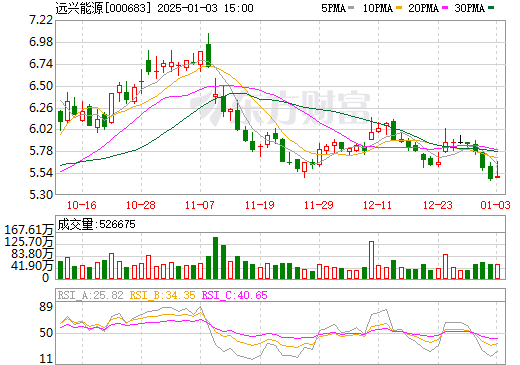
Task: Click the 7.22 price axis label
Action: 41,20
